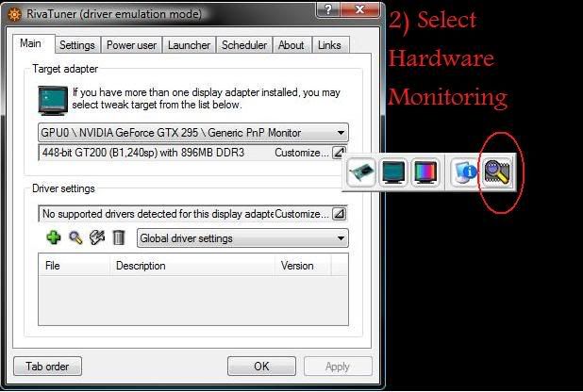Viewport: 583px width, 392px height.
Task: Open the Global driver settings dropdown
Action: click(x=341, y=238)
